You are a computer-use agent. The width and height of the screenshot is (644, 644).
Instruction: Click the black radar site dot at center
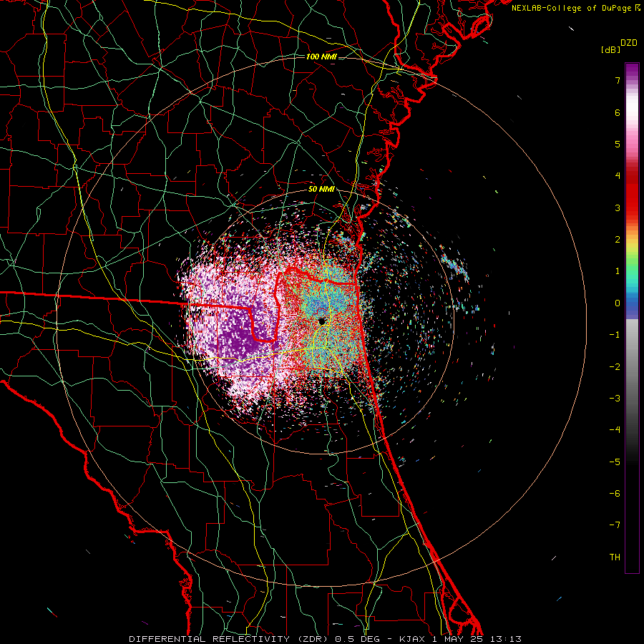pyautogui.click(x=321, y=321)
